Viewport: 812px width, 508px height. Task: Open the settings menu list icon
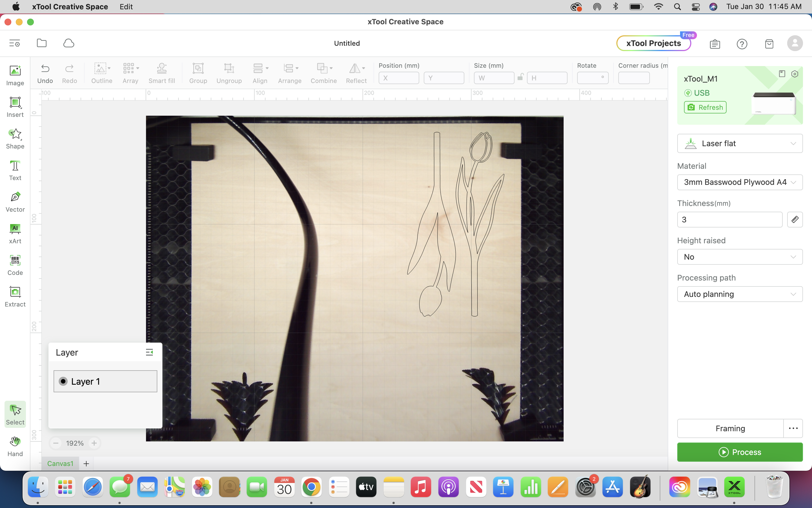(x=14, y=43)
